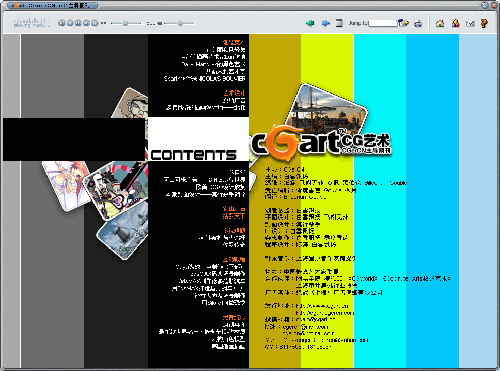Click the CONTENTS heading

[x=193, y=155]
